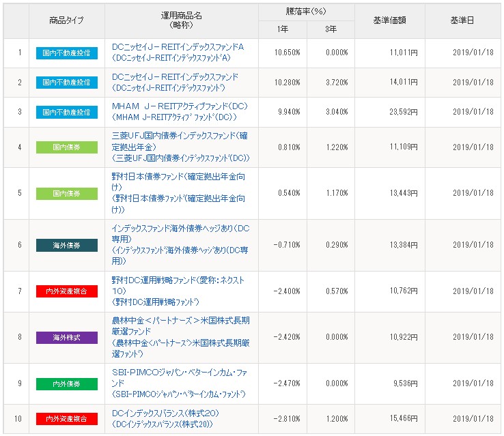Select the 0.290% three-year return cell
Screen dimensions: 504x436
pyautogui.click(x=331, y=245)
